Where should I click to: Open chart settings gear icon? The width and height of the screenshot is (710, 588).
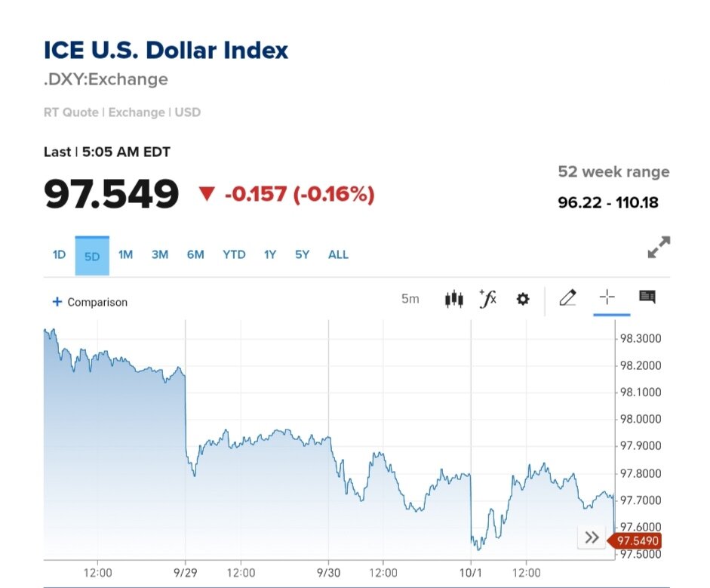[x=523, y=299]
